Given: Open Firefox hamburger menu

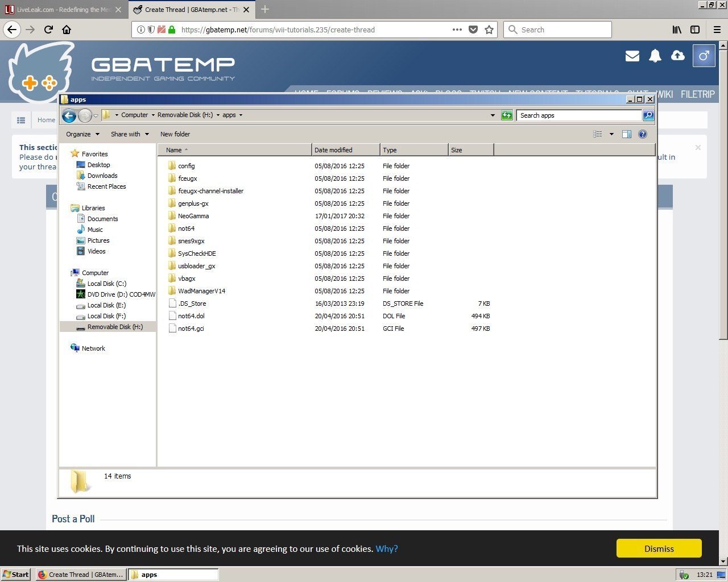Looking at the screenshot, I should point(717,30).
